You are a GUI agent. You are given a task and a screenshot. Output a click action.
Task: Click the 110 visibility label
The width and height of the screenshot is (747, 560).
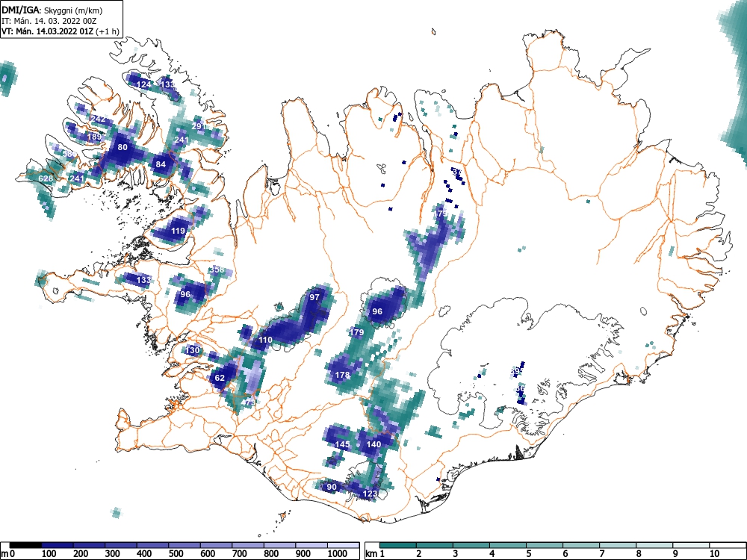point(265,340)
